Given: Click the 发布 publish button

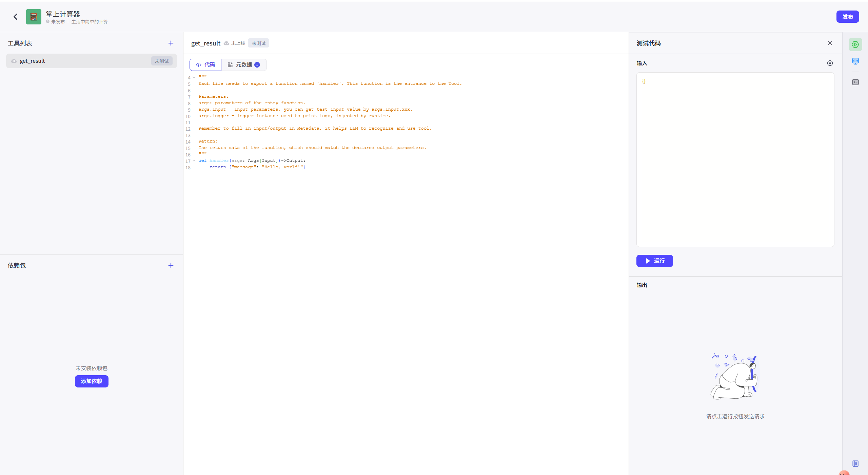Looking at the screenshot, I should pyautogui.click(x=847, y=17).
